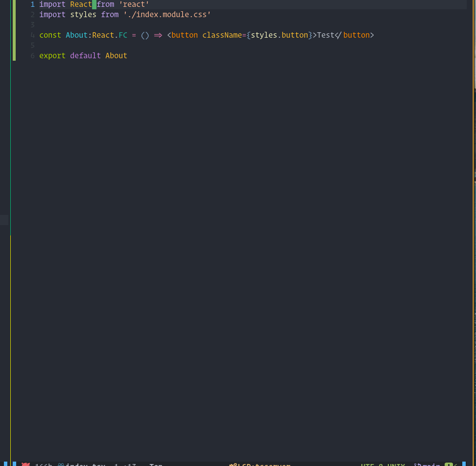Click the gear icon next to LSP:tsserver

point(233,464)
